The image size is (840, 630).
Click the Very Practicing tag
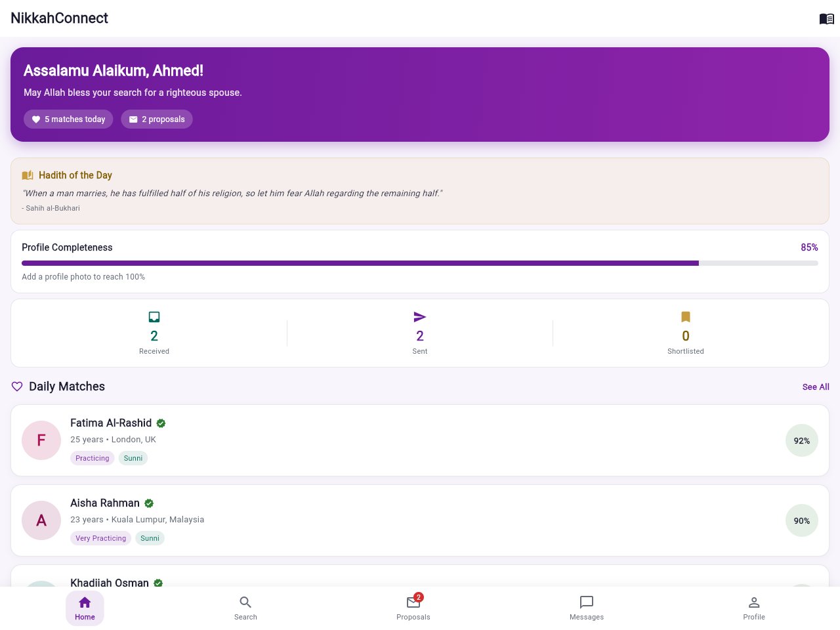(x=101, y=538)
